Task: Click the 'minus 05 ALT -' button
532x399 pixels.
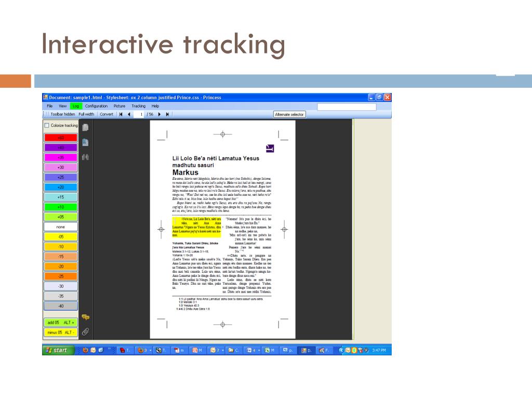Action: tap(61, 332)
